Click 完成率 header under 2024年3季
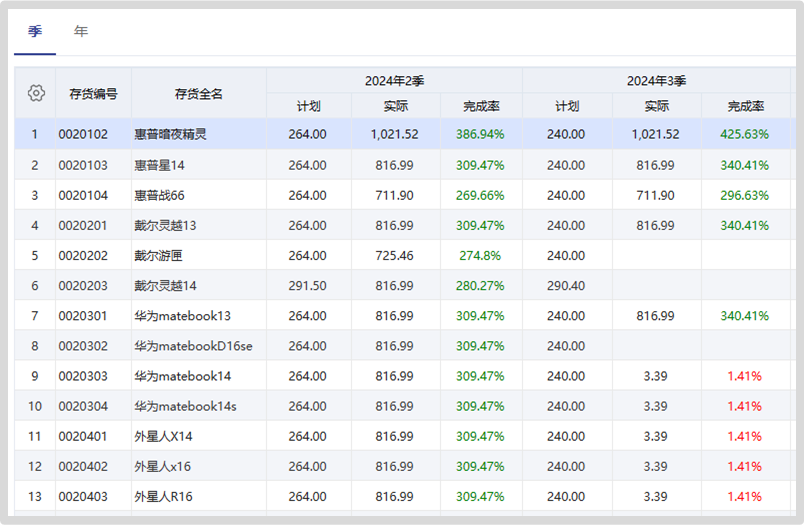The image size is (804, 525). [746, 106]
